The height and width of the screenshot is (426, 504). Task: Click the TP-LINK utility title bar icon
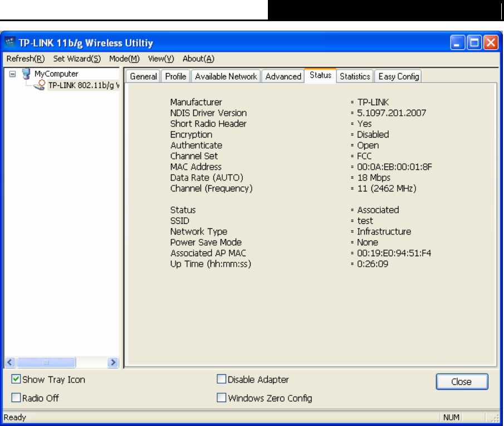point(10,42)
